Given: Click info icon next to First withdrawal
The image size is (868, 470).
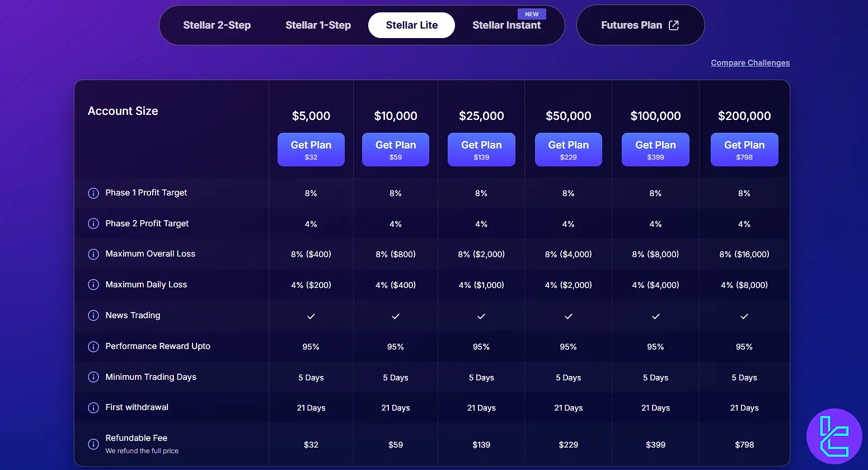Looking at the screenshot, I should [x=93, y=408].
